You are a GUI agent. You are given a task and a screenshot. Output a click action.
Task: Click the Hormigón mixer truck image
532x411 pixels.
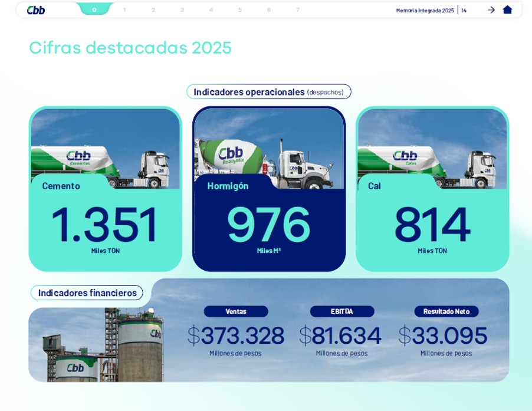(269, 147)
